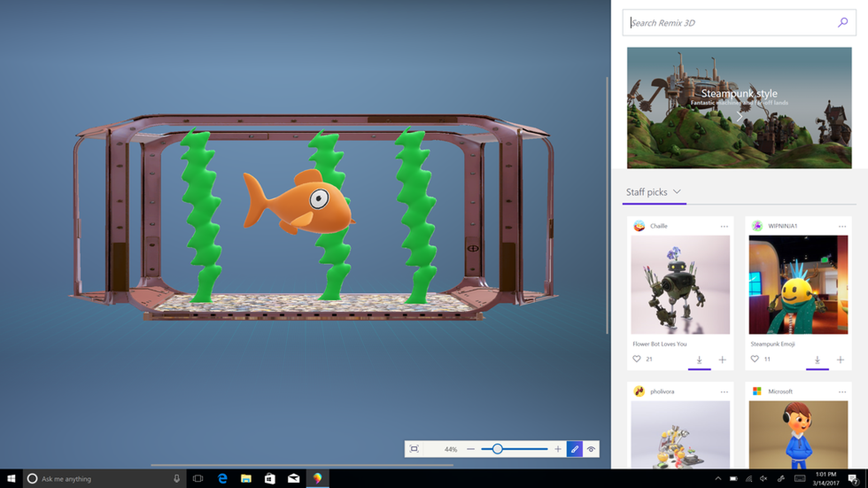The width and height of the screenshot is (868, 488).
Task: Toggle the eye view mode button
Action: pos(591,449)
